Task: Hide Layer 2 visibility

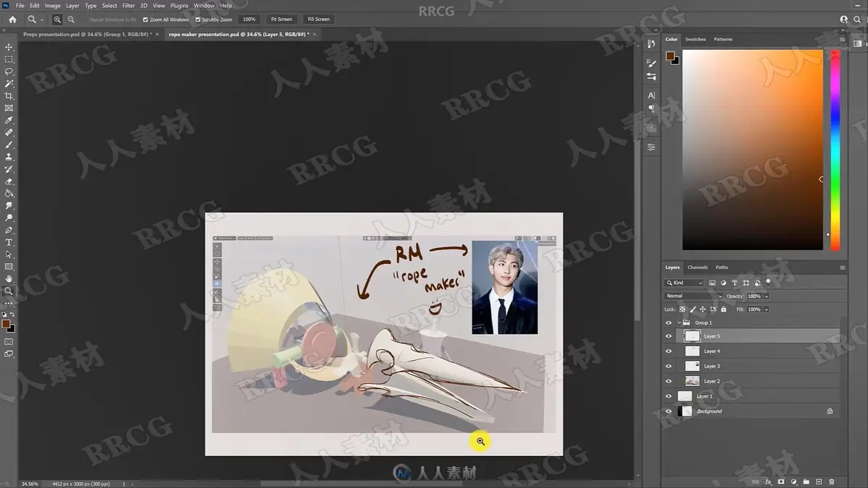Action: click(668, 381)
